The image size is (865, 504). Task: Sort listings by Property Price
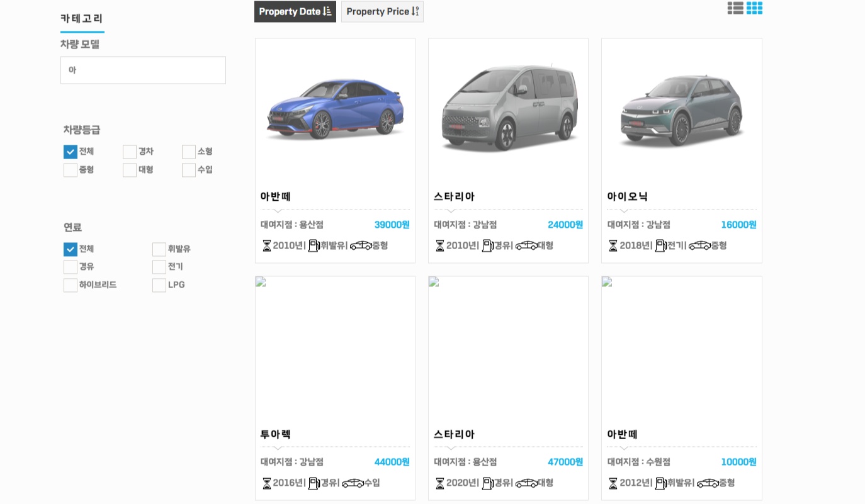pos(382,11)
